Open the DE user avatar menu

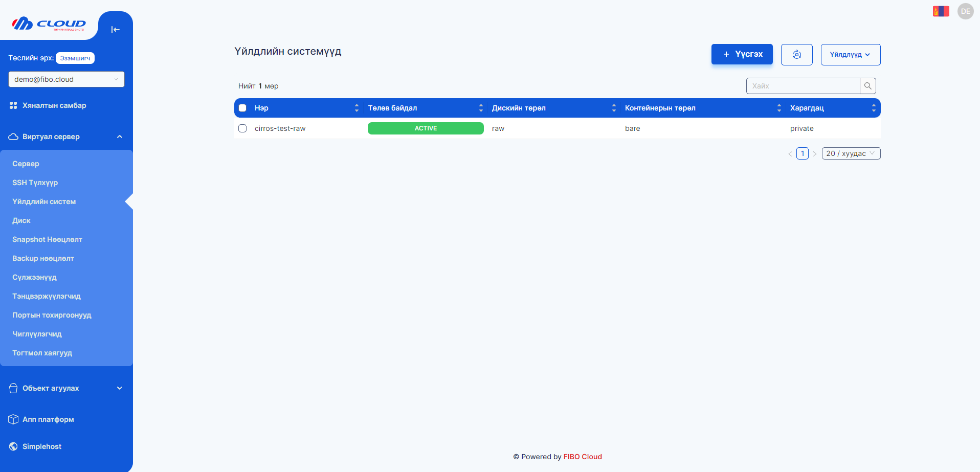965,11
